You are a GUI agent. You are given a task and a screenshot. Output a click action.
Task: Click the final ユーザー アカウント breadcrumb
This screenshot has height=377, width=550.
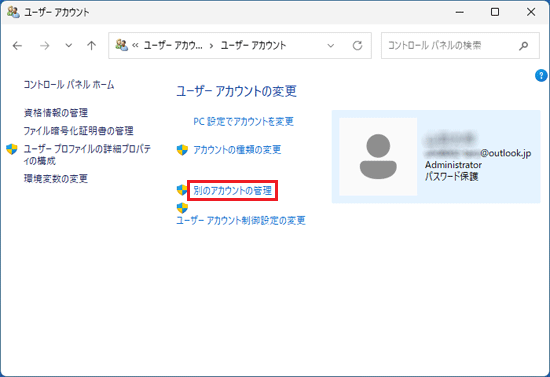click(x=253, y=46)
